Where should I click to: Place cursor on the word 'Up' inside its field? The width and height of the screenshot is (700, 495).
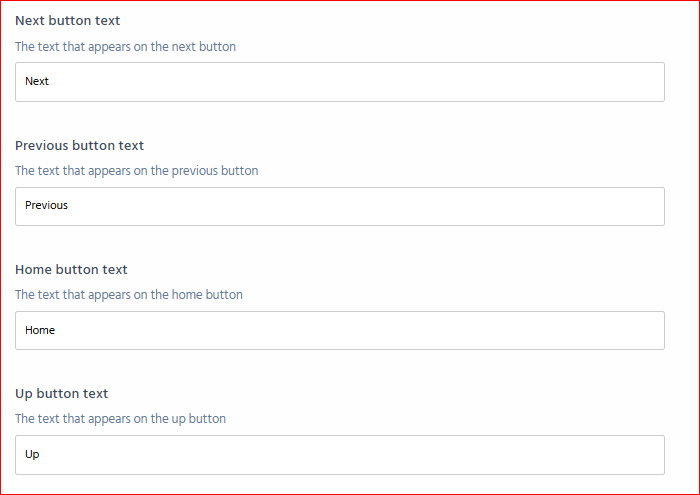pyautogui.click(x=32, y=454)
